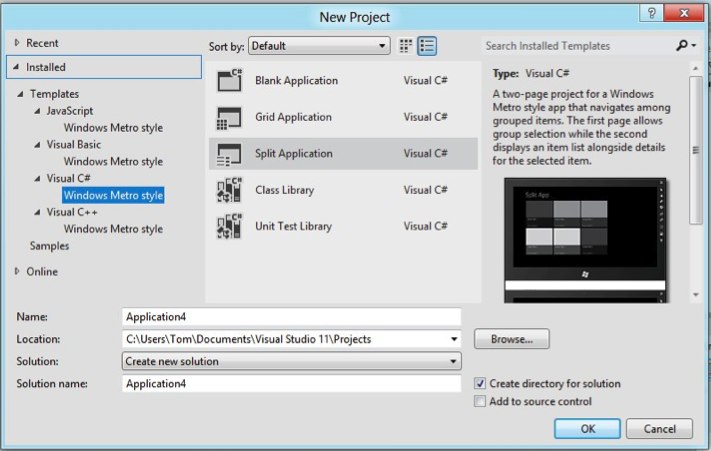711x451 pixels.
Task: Open the Sort by Default dropdown
Action: [319, 46]
